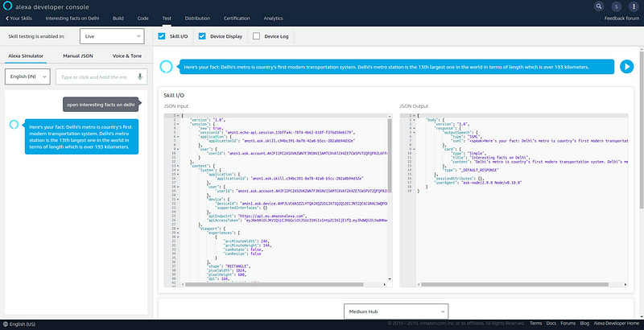The width and height of the screenshot is (644, 330).
Task: Open the Forums footer link
Action: [x=568, y=324]
